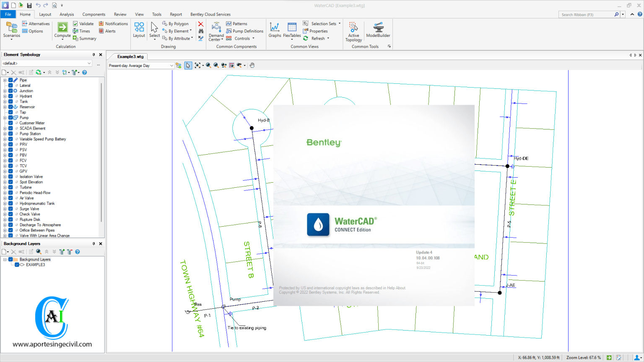Uncheck the EXAMPLE3 background layer
The width and height of the screenshot is (644, 362).
tap(18, 264)
